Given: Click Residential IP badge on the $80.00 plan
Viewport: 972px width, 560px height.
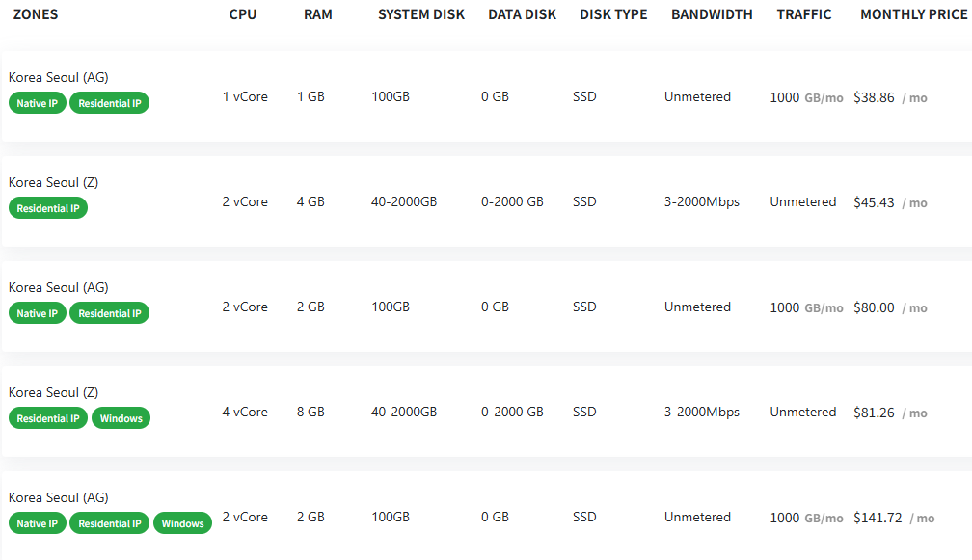Looking at the screenshot, I should (x=110, y=313).
